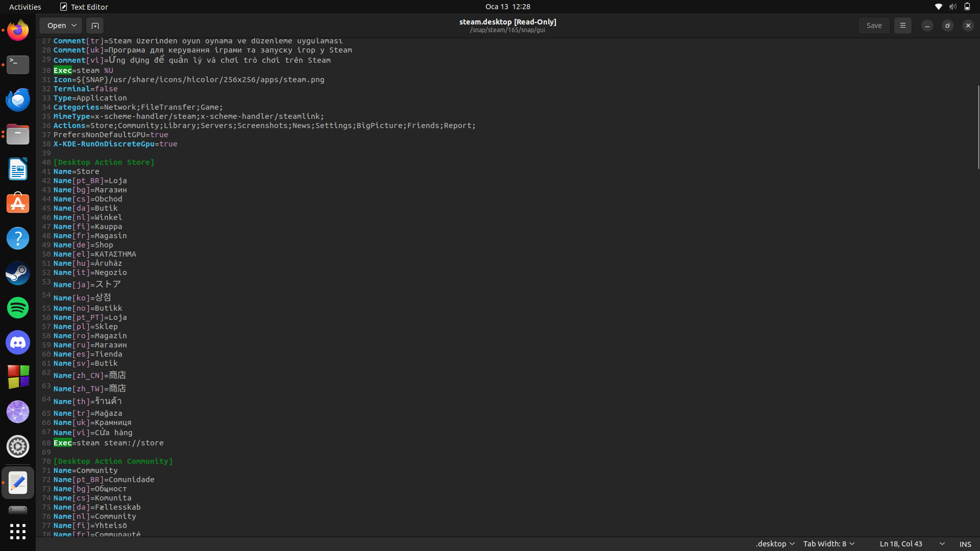Open the Text Editor app menu
980x551 pixels.
tap(84, 7)
